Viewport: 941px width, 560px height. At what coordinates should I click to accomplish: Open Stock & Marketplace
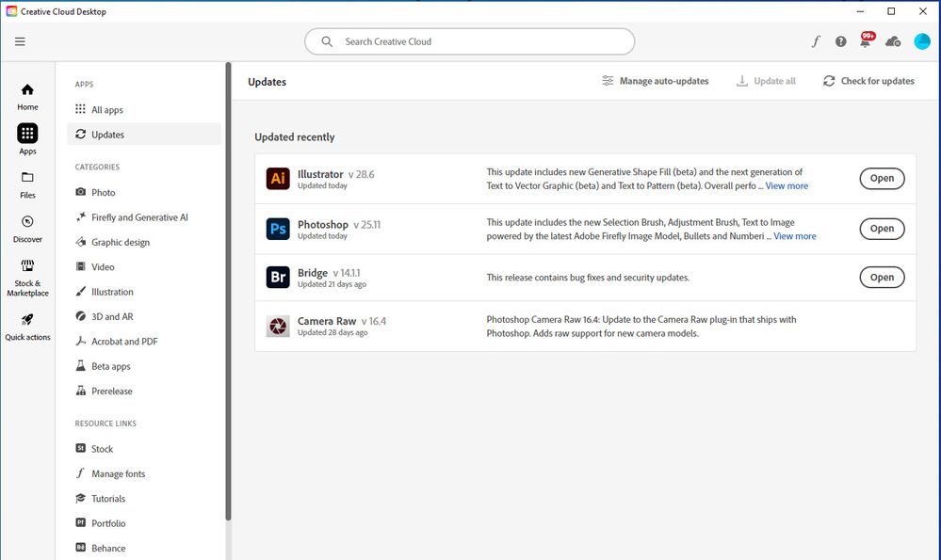pyautogui.click(x=27, y=279)
